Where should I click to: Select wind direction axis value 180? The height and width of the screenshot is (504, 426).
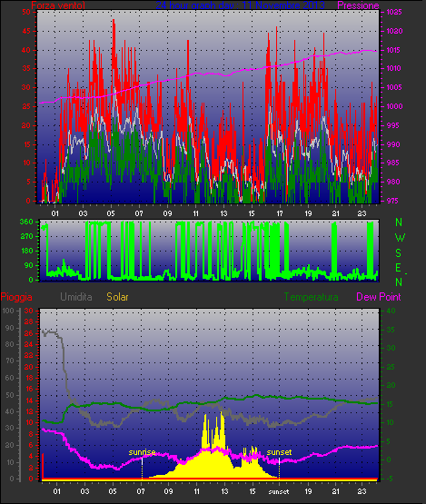pos(27,251)
